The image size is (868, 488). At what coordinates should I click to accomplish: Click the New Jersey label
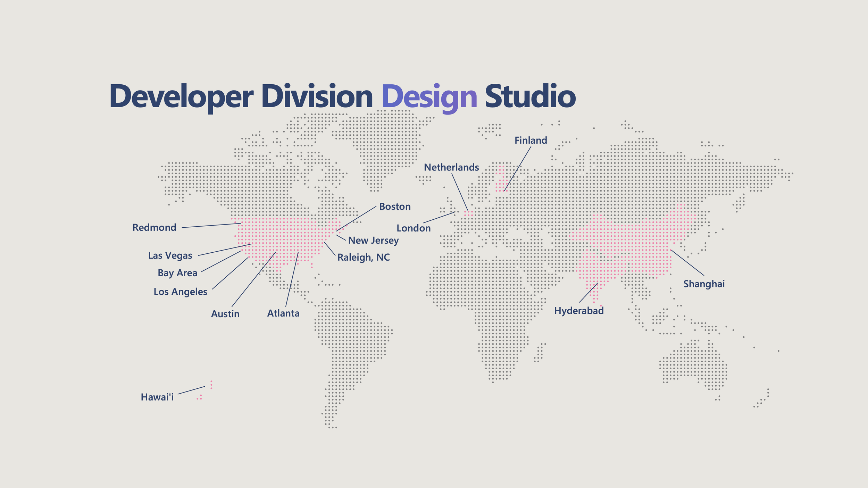click(373, 241)
